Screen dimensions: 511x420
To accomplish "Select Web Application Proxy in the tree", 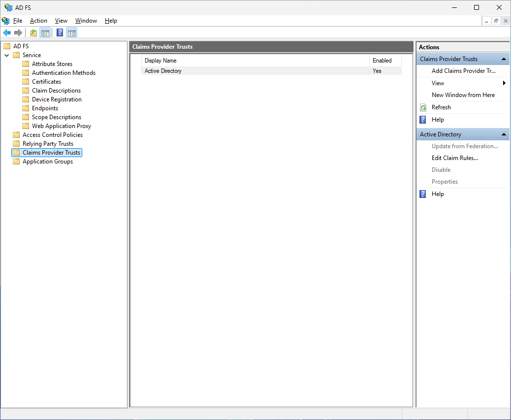I will (61, 126).
